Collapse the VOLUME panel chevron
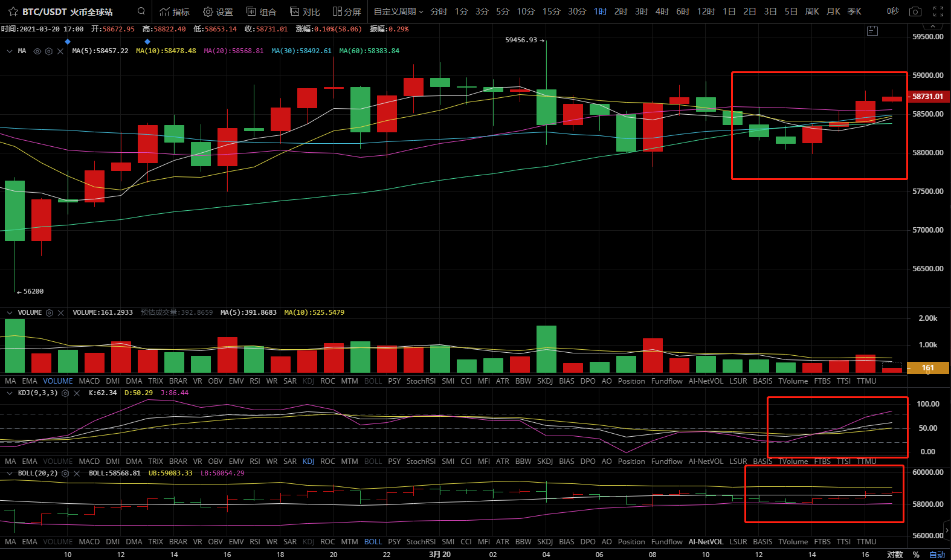The height and width of the screenshot is (560, 951). pos(10,313)
